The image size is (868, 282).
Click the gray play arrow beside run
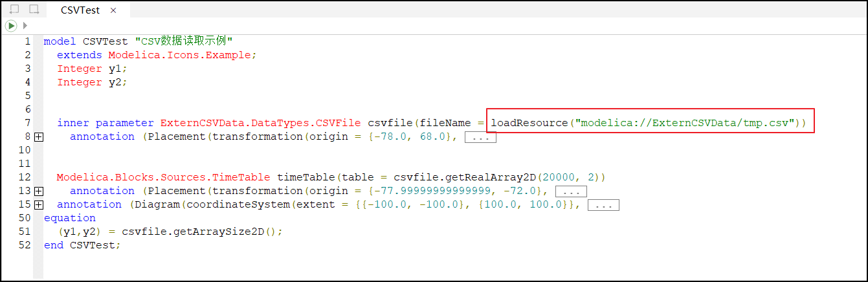[x=25, y=26]
